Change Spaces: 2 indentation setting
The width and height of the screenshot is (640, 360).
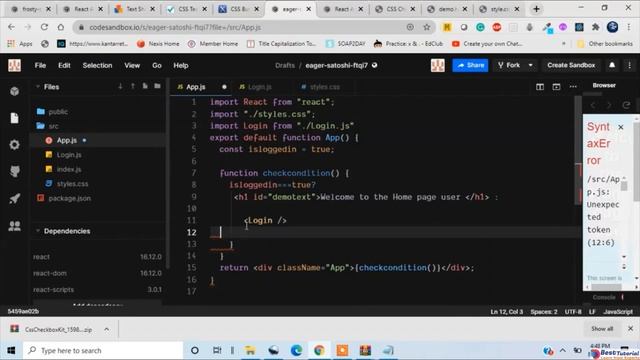pos(544,312)
